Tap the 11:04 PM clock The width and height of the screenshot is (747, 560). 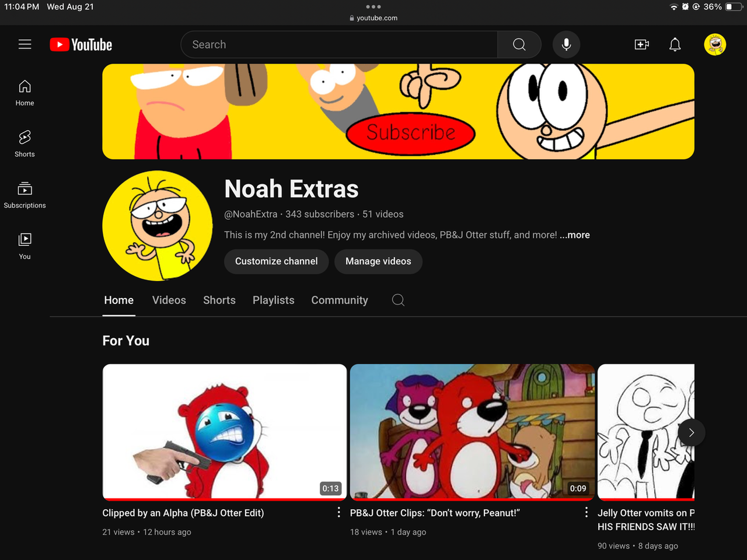point(22,7)
